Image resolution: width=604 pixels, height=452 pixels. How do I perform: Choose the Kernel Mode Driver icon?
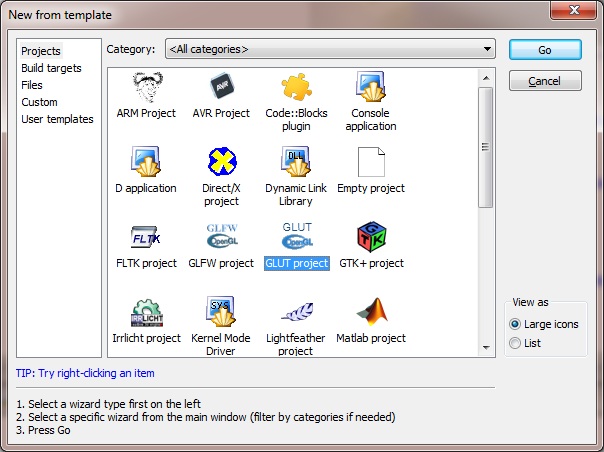[x=221, y=311]
